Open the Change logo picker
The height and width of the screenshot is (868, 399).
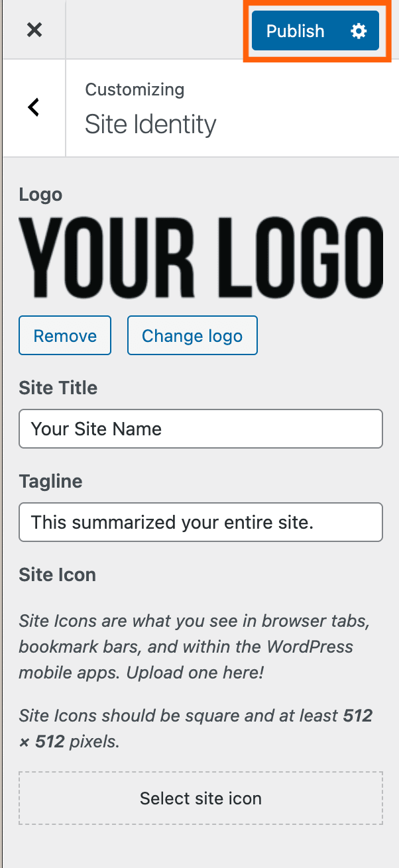192,335
